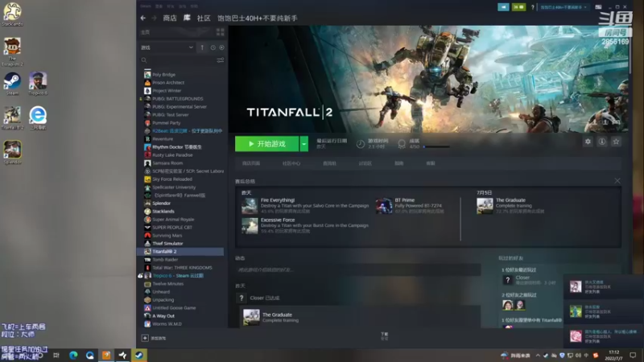
Task: Open the dropdown arrow beside 开始游戏
Action: click(304, 144)
